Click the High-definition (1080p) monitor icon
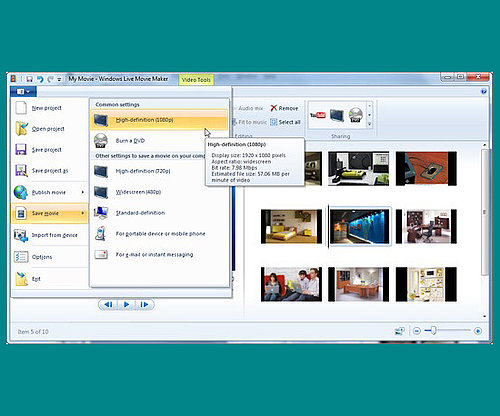 pos(101,120)
